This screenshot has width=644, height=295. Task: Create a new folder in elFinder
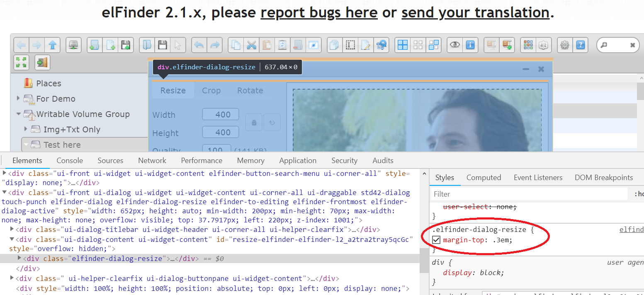click(94, 45)
